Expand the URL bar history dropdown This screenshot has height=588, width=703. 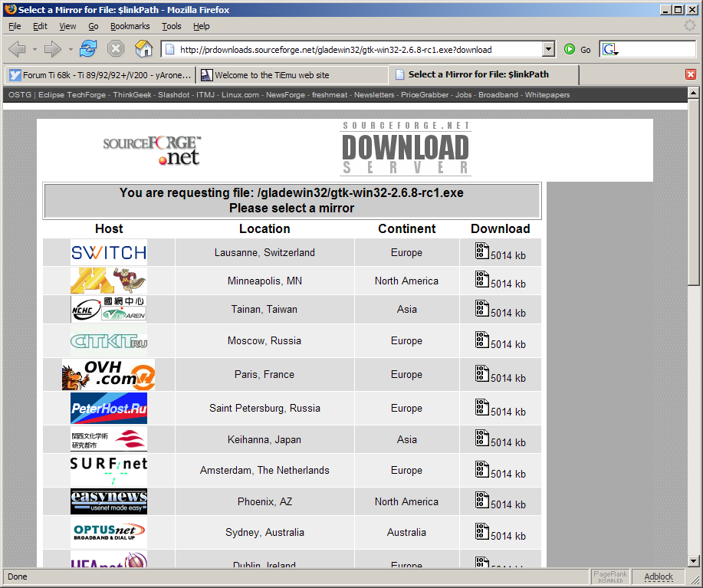pos(548,49)
